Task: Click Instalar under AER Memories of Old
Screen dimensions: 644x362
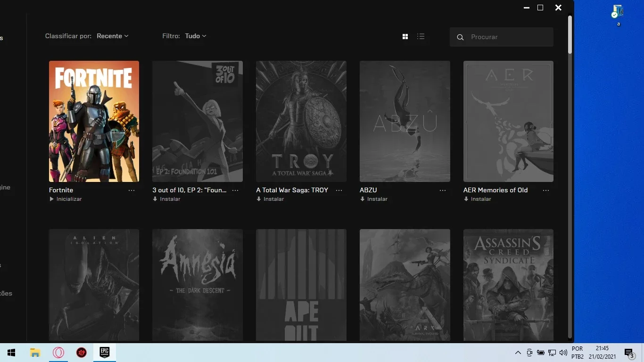Action: [481, 199]
